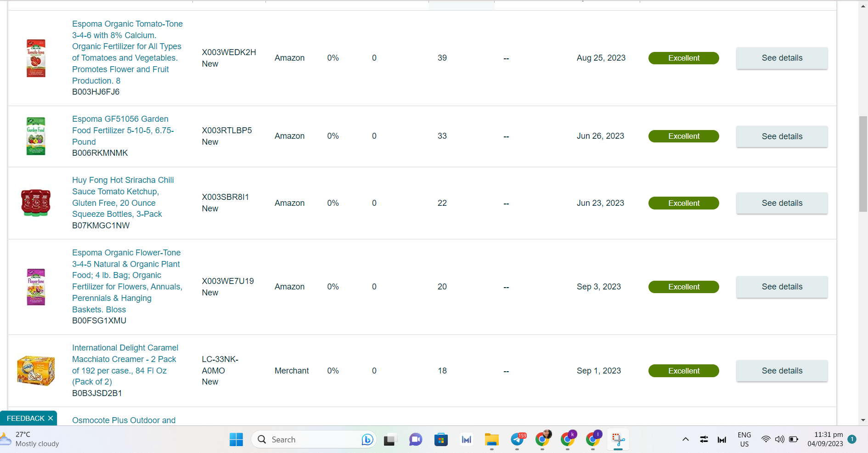Open Wi-Fi network settings in tray
The height and width of the screenshot is (453, 868).
click(x=766, y=439)
